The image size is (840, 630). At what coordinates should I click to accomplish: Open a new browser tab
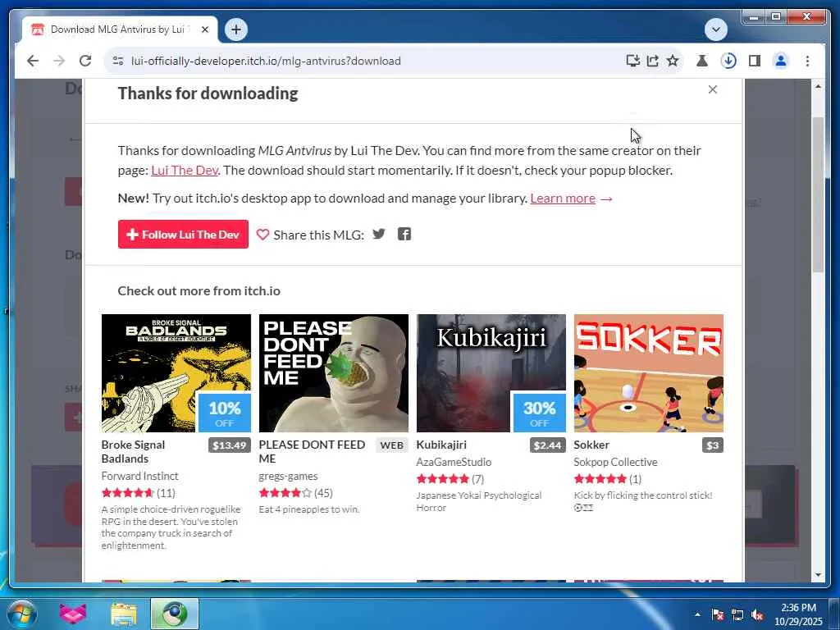pyautogui.click(x=235, y=30)
